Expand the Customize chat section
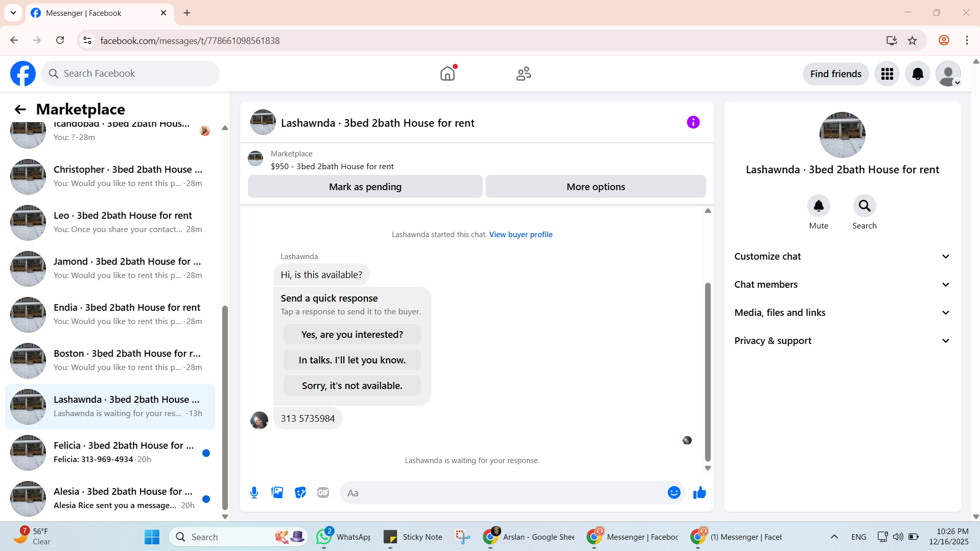980x551 pixels. (x=842, y=257)
